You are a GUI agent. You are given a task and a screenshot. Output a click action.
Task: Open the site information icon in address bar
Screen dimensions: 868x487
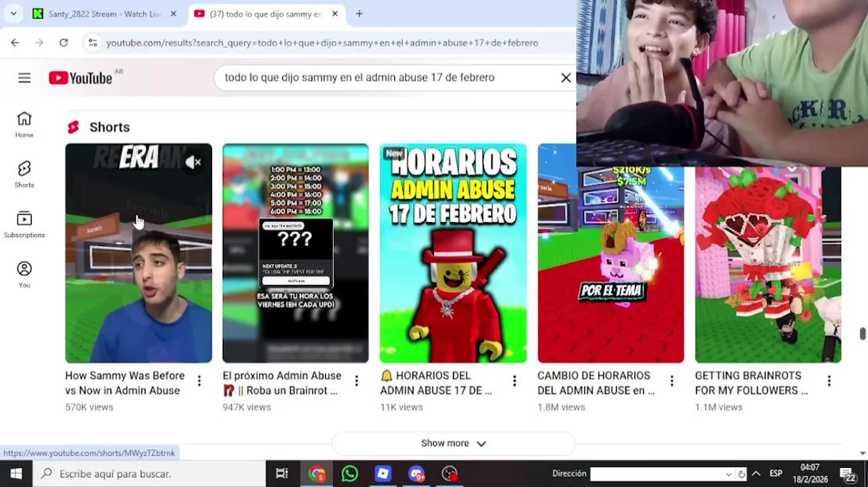(93, 43)
